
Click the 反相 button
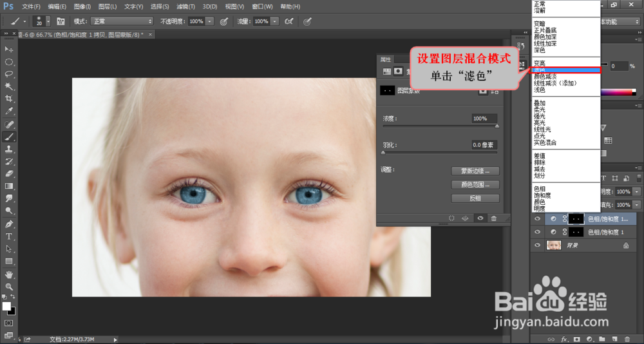pos(475,198)
